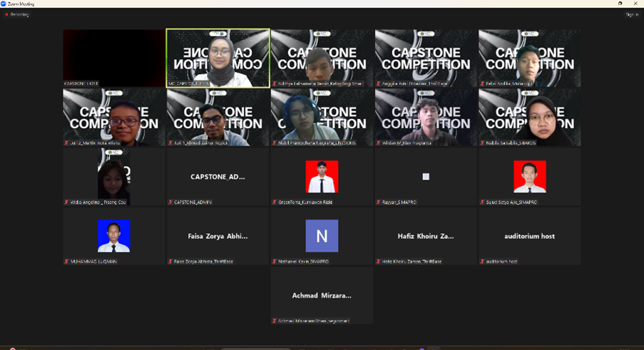Click Sujud Setyo Aji's red-background profile photo
The height and width of the screenshot is (350, 644).
(530, 177)
